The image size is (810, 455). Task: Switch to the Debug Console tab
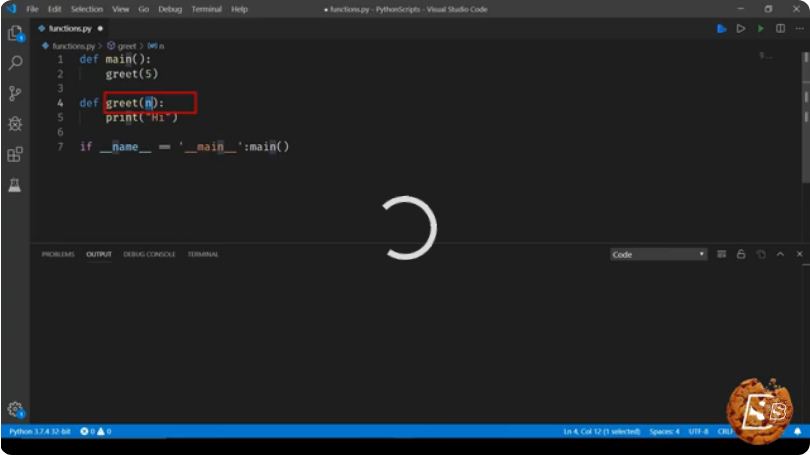[149, 254]
